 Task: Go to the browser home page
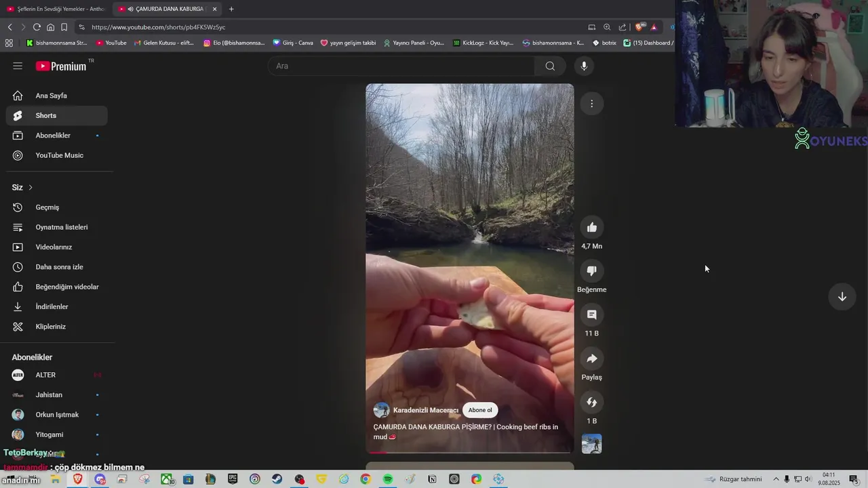click(50, 27)
